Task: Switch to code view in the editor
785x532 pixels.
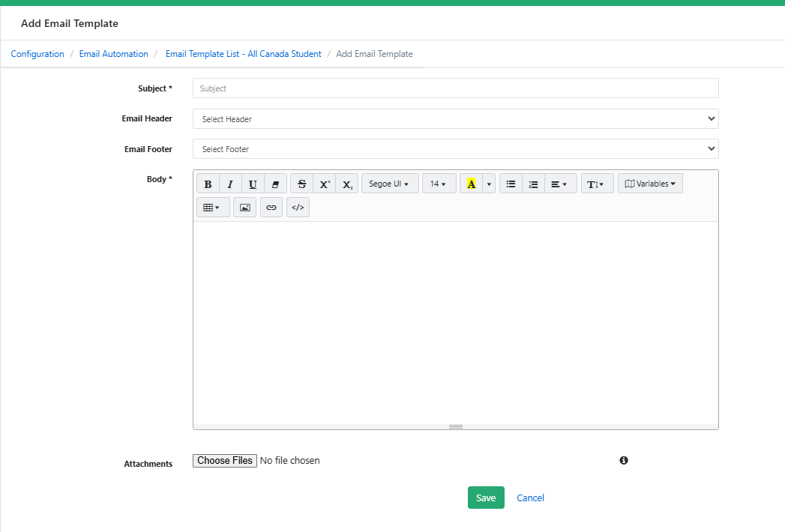Action: tap(298, 208)
